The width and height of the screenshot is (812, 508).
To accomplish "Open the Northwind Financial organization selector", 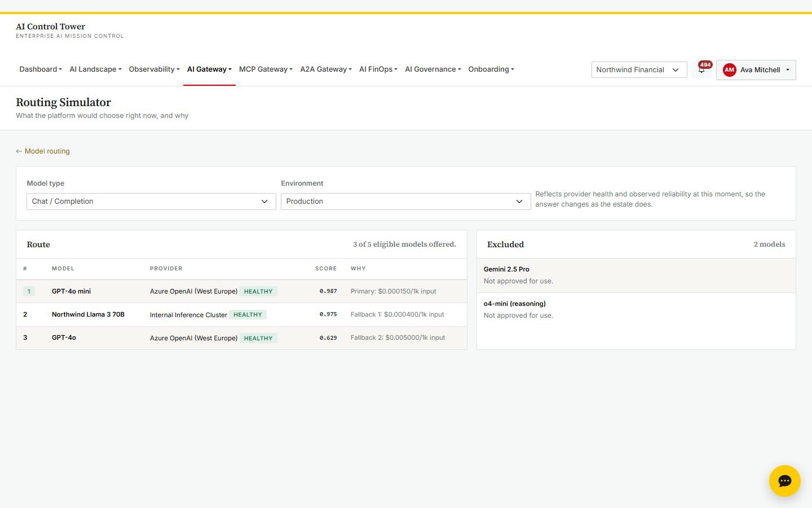I will click(639, 70).
